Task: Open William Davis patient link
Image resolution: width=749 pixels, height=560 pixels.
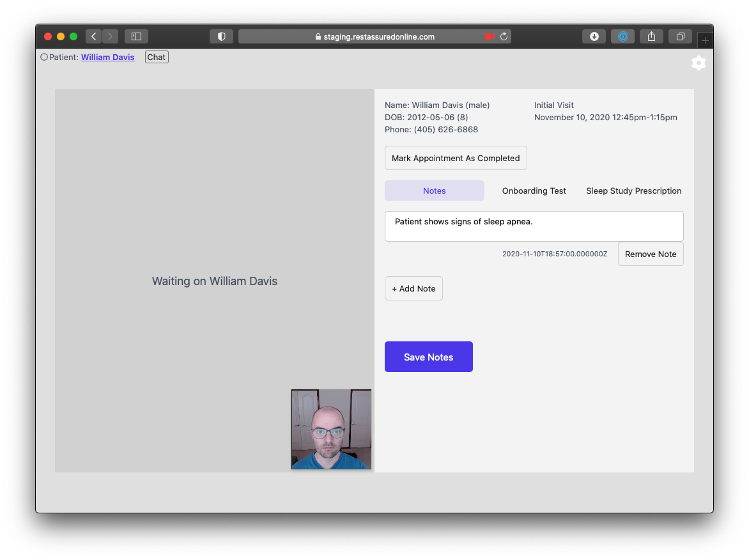Action: [x=107, y=57]
